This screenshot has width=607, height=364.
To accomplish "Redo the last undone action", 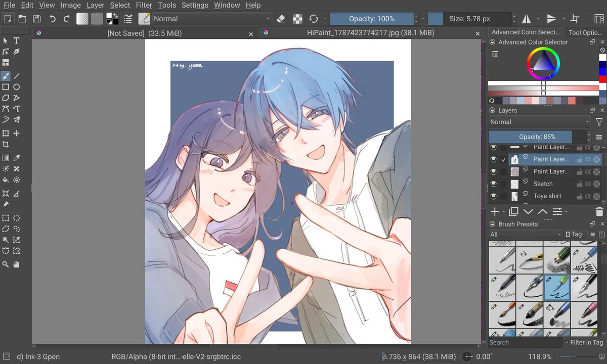I will point(67,19).
